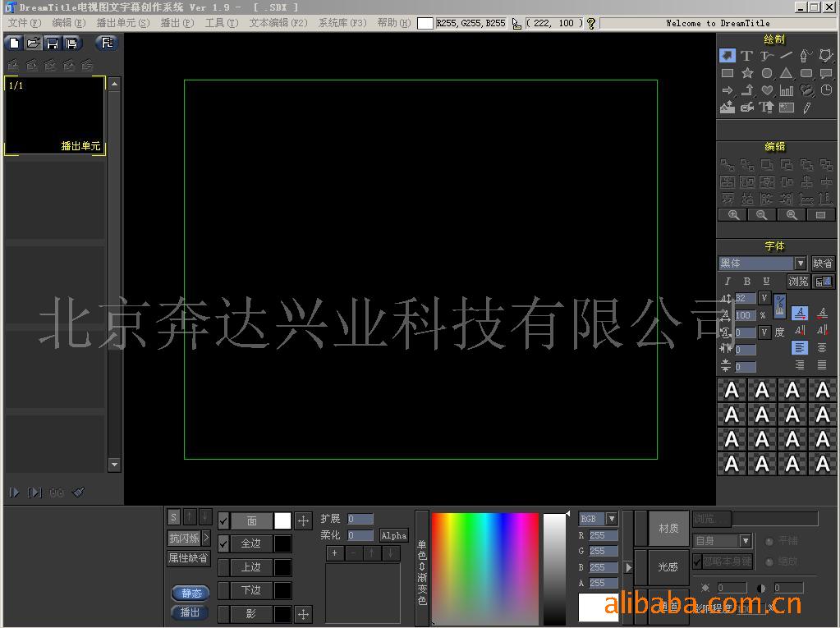
Task: Open the 帮助(H) menu
Action: pos(394,23)
